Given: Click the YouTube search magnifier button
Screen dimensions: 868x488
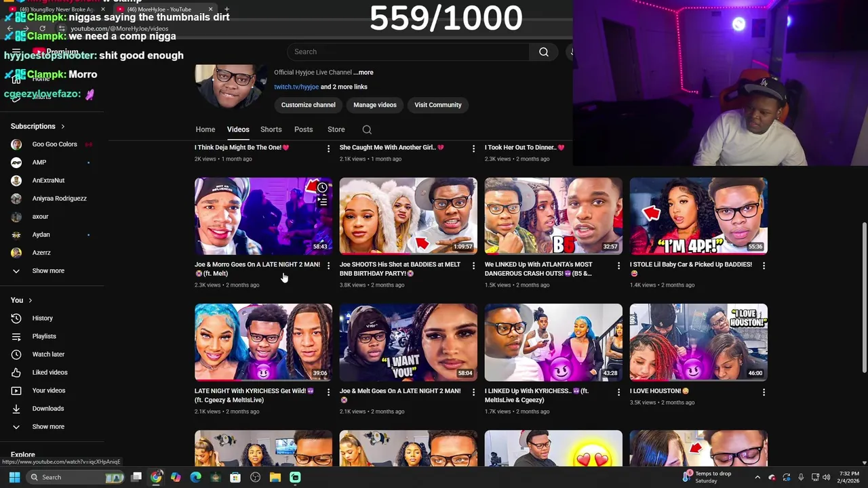Looking at the screenshot, I should (x=544, y=52).
